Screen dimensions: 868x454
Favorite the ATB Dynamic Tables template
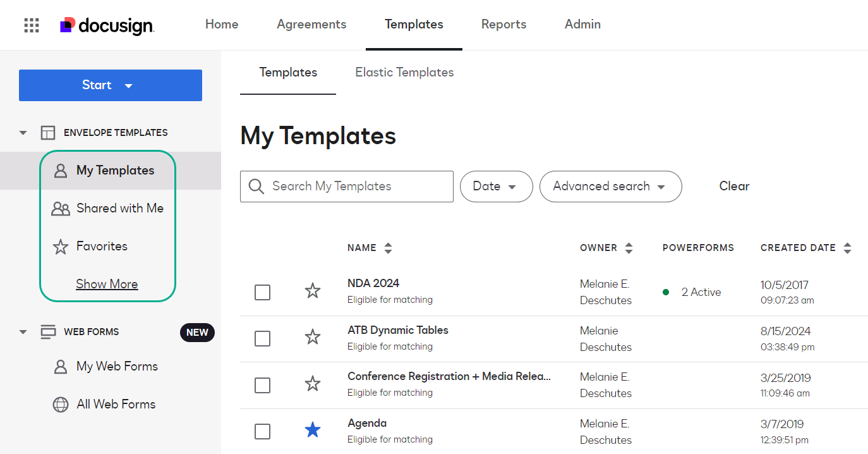(x=313, y=338)
